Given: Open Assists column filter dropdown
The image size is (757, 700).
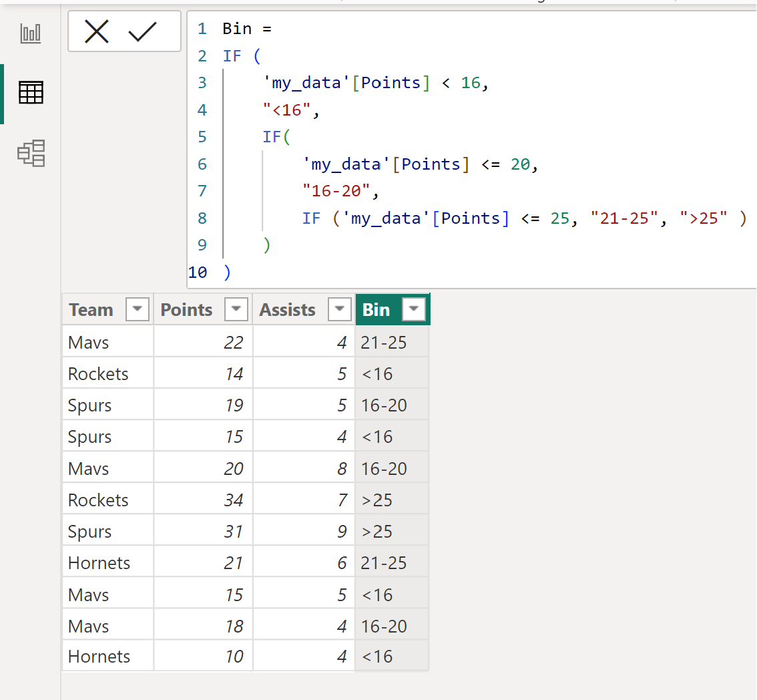Looking at the screenshot, I should (x=339, y=309).
